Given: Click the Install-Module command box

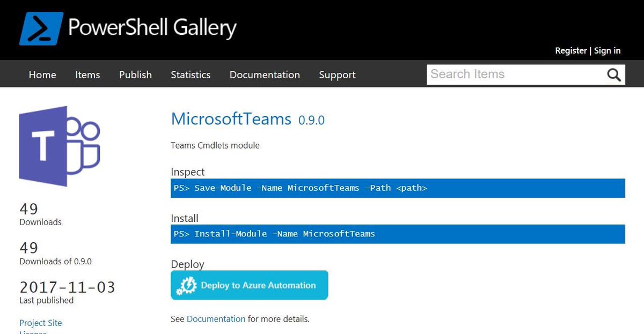Looking at the screenshot, I should point(398,234).
